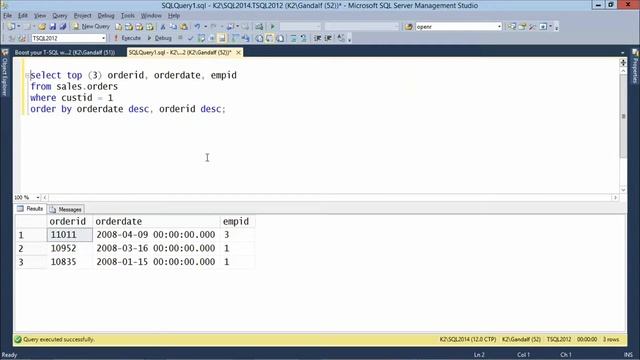
Task: Select the cell with orderid 10952
Action: pos(70,248)
